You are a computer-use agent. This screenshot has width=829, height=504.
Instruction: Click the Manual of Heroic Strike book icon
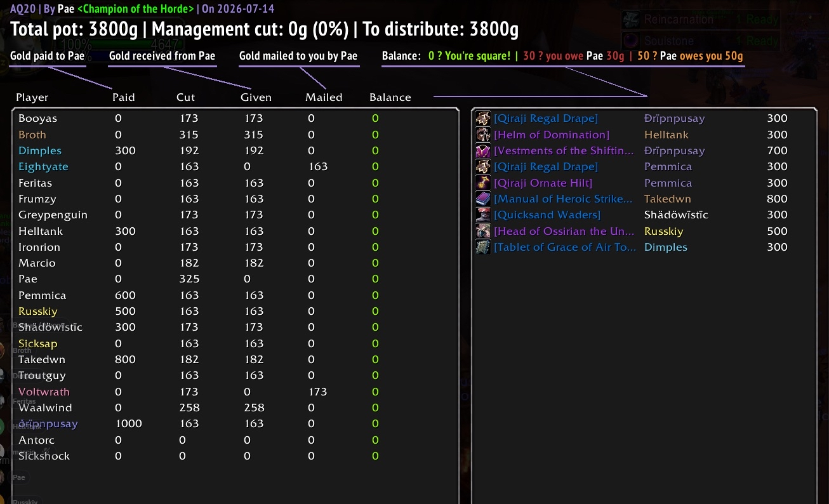click(483, 199)
